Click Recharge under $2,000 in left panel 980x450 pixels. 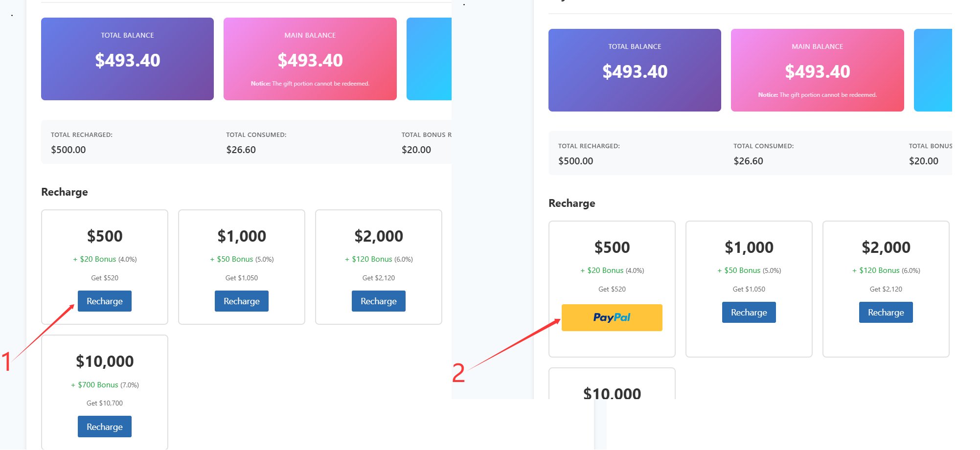point(378,301)
